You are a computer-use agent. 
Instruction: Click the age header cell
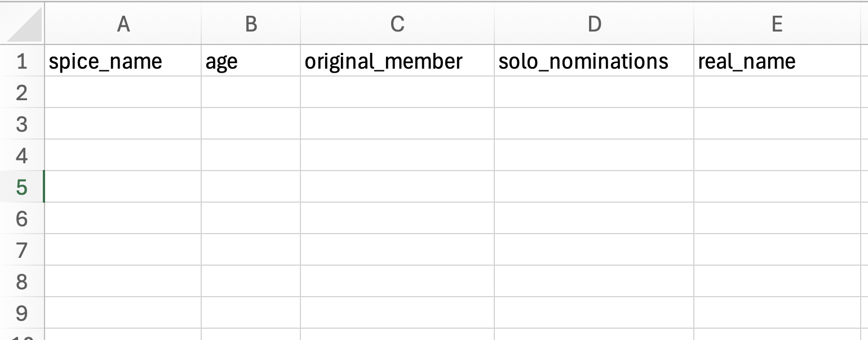pyautogui.click(x=251, y=61)
